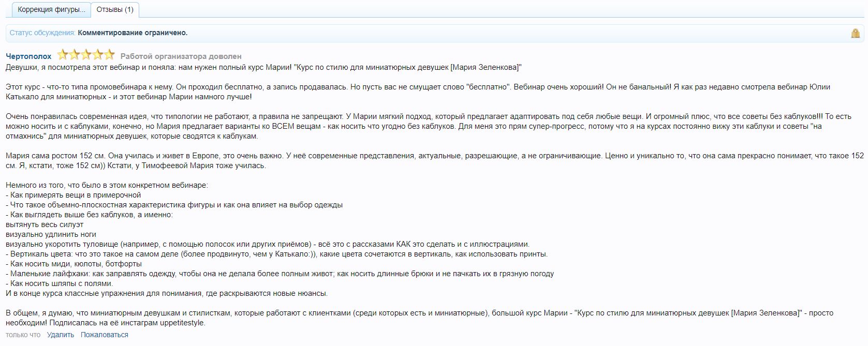Click the fifth rating star
868x346 pixels.
(109, 54)
